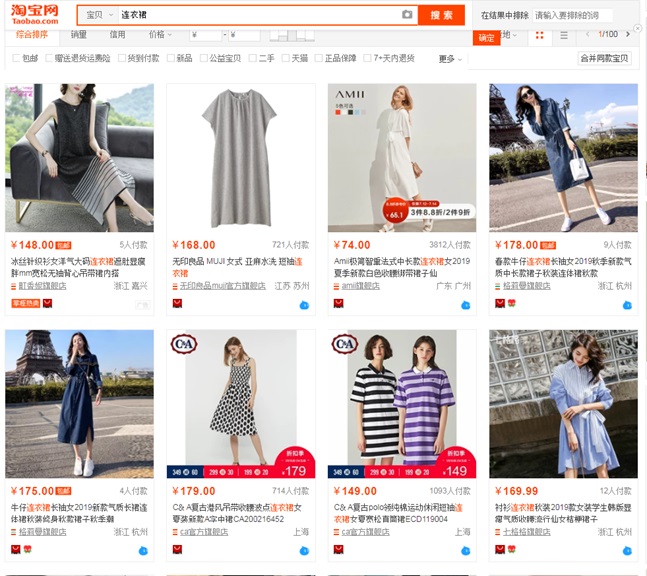Click Tmall badge on ¥148.00 listing
Screen dimensions: 647x576
point(47,304)
